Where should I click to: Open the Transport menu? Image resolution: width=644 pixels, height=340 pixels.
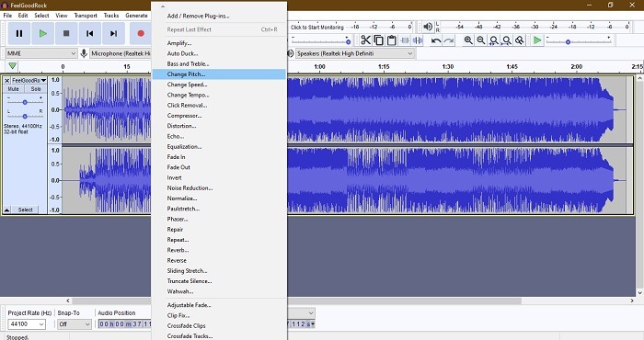point(86,16)
